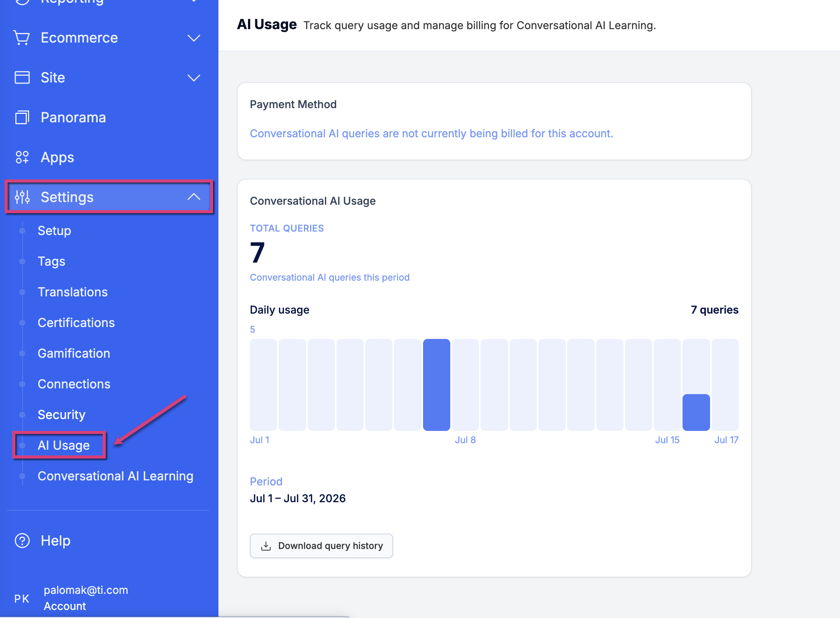
Task: Click the 'not currently being billed' notice text
Action: click(431, 133)
